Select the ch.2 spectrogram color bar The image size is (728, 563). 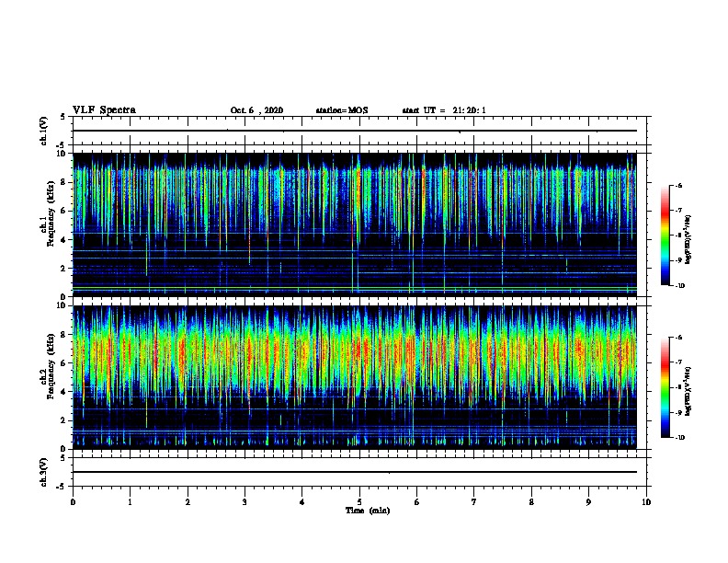coord(665,387)
